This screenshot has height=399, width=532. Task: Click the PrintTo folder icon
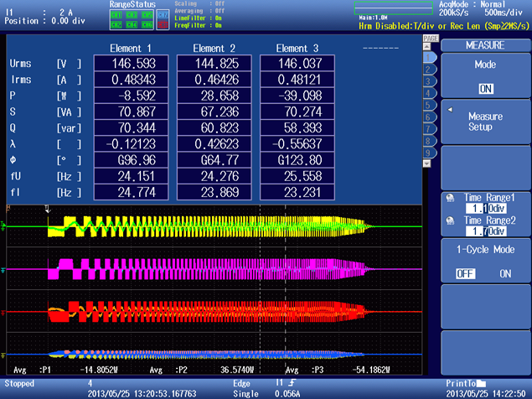click(481, 383)
